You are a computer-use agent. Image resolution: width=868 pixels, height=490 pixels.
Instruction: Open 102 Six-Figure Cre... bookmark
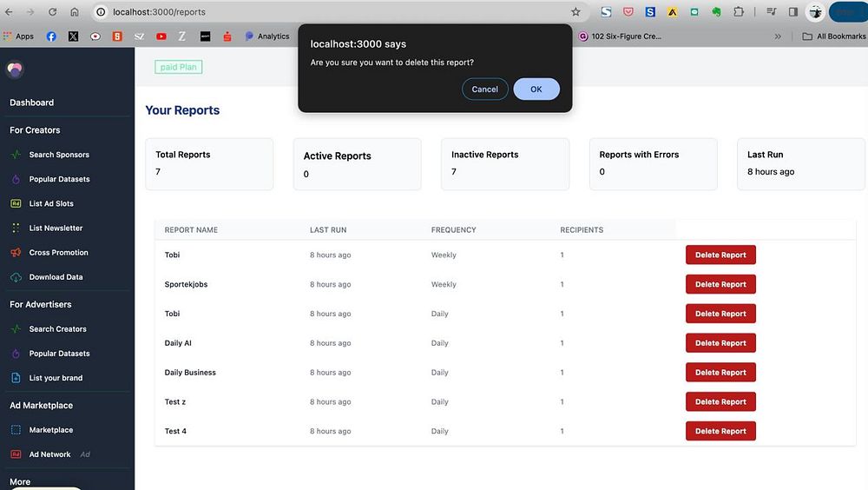point(620,36)
